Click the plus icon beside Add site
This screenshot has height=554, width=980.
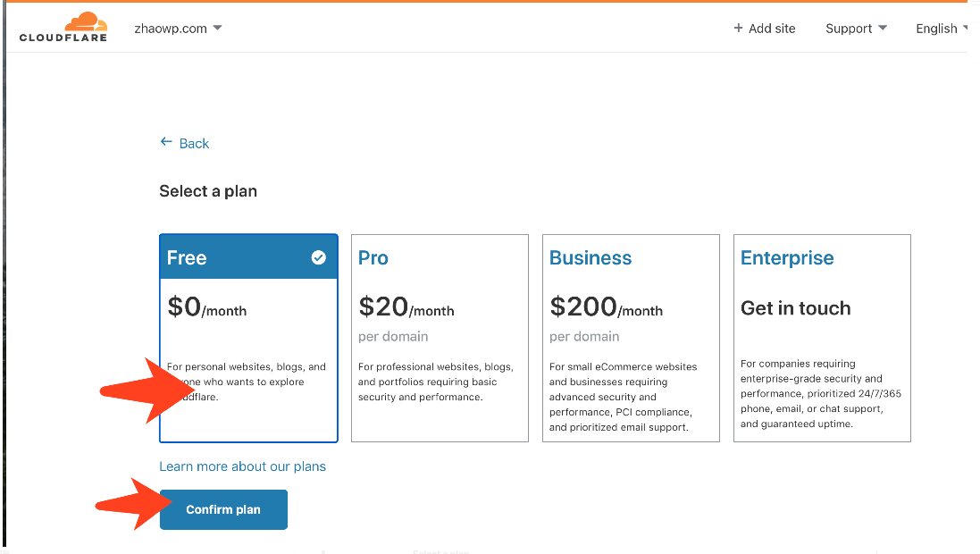738,29
